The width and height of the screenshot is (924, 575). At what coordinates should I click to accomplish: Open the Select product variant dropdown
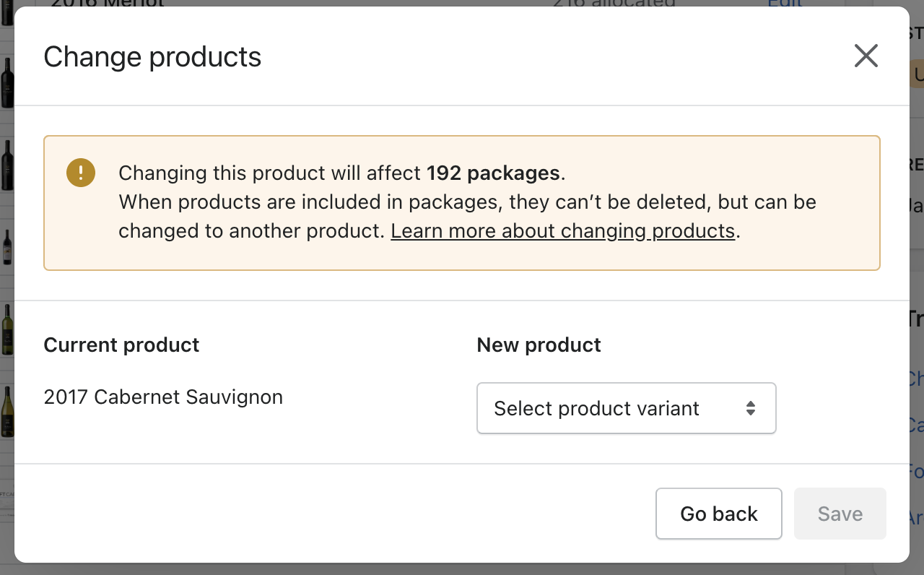click(x=626, y=408)
